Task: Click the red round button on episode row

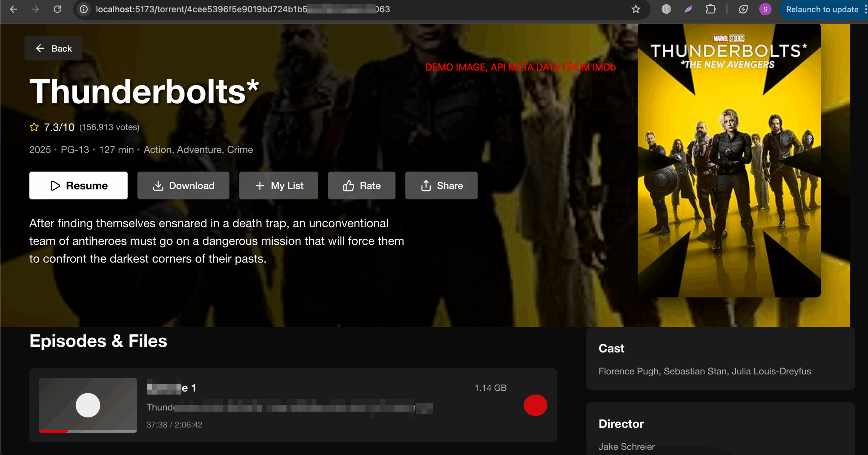Action: [x=535, y=405]
